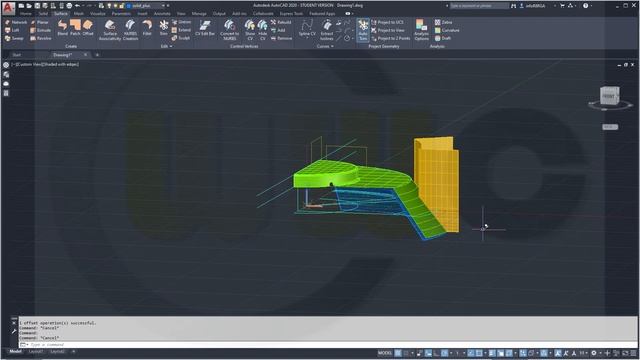Choose Project to UCS
The image size is (640, 360).
387,22
